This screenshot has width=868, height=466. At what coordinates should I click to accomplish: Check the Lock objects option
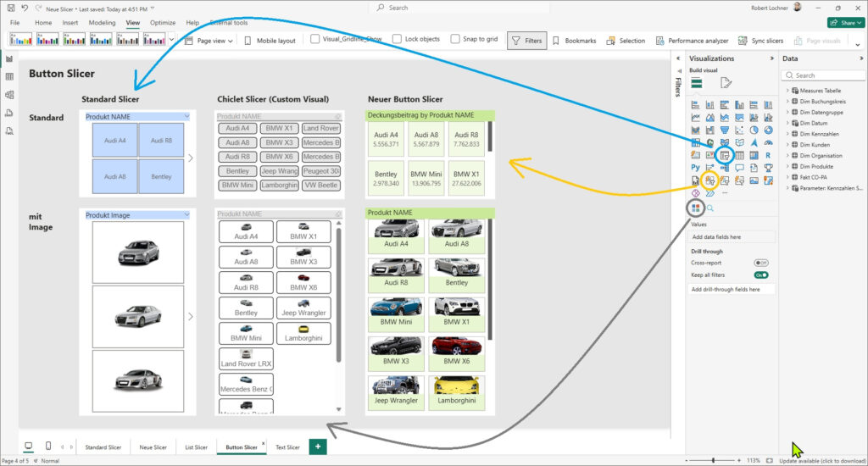398,39
